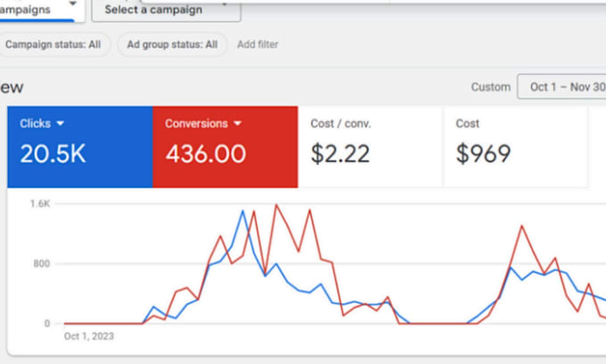
Task: Click the 1.6K y-axis label
Action: (x=40, y=204)
